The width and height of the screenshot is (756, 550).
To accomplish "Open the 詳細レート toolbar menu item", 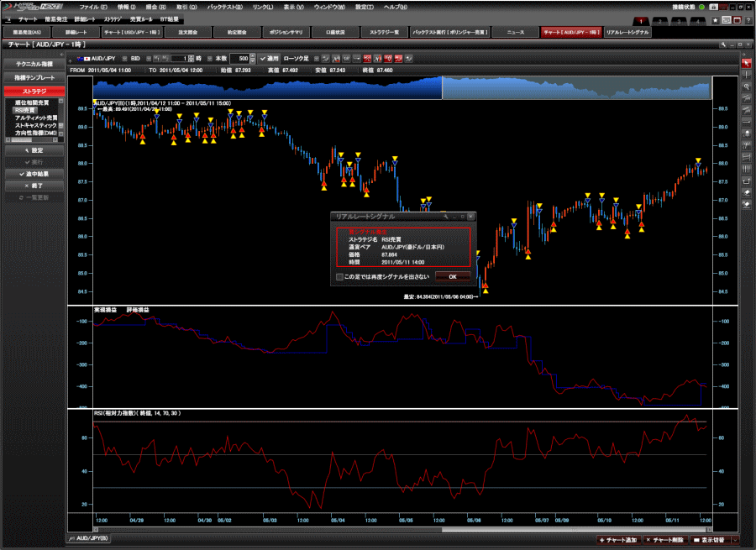I will (85, 19).
